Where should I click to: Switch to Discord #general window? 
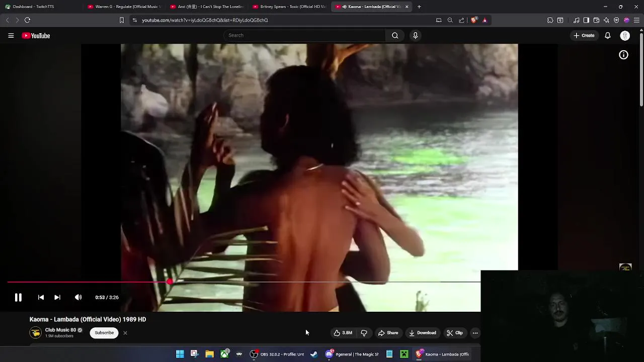tap(352, 354)
